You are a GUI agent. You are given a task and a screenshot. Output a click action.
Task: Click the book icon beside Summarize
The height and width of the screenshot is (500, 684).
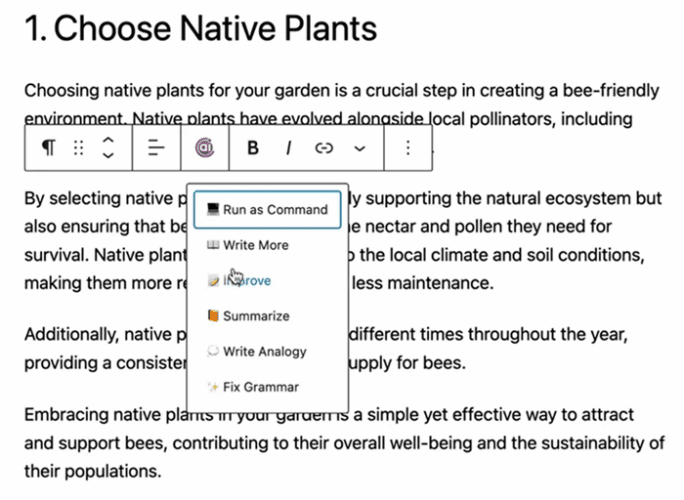click(213, 315)
